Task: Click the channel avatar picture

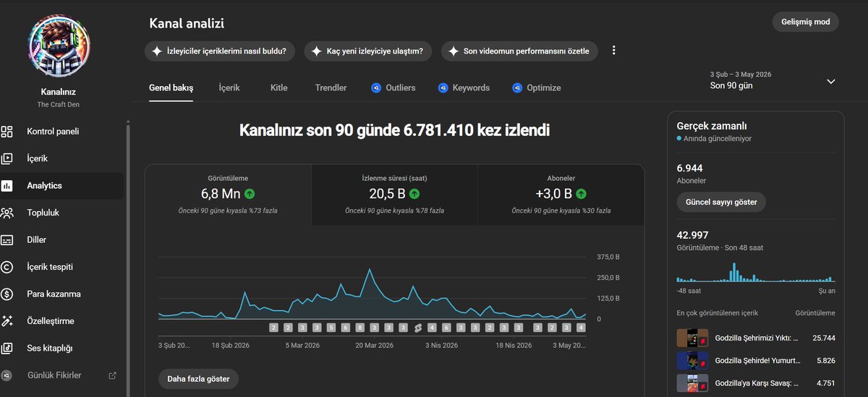Action: click(x=59, y=44)
